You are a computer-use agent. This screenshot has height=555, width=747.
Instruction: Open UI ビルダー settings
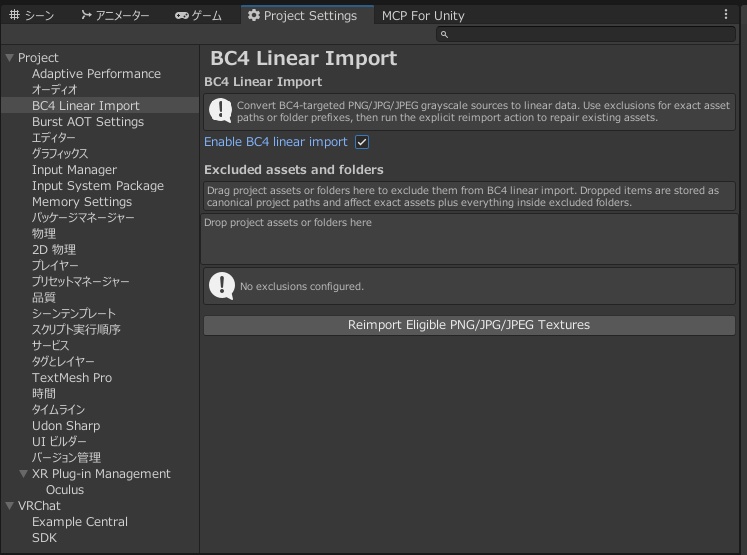[59, 442]
